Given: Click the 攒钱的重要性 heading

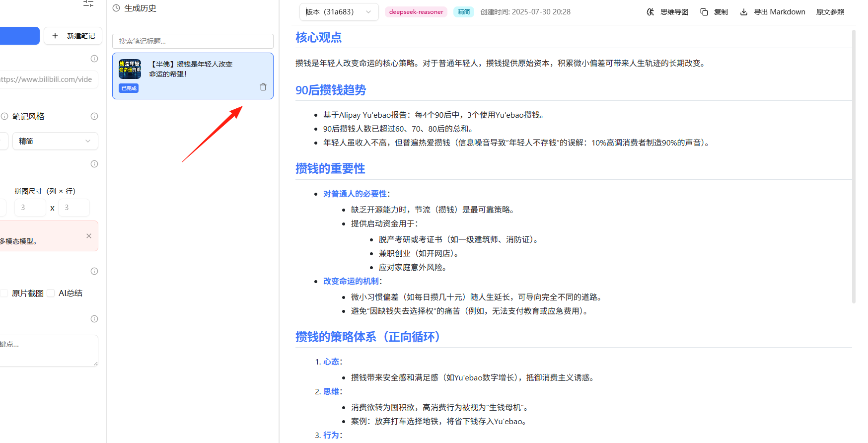Looking at the screenshot, I should click(330, 168).
